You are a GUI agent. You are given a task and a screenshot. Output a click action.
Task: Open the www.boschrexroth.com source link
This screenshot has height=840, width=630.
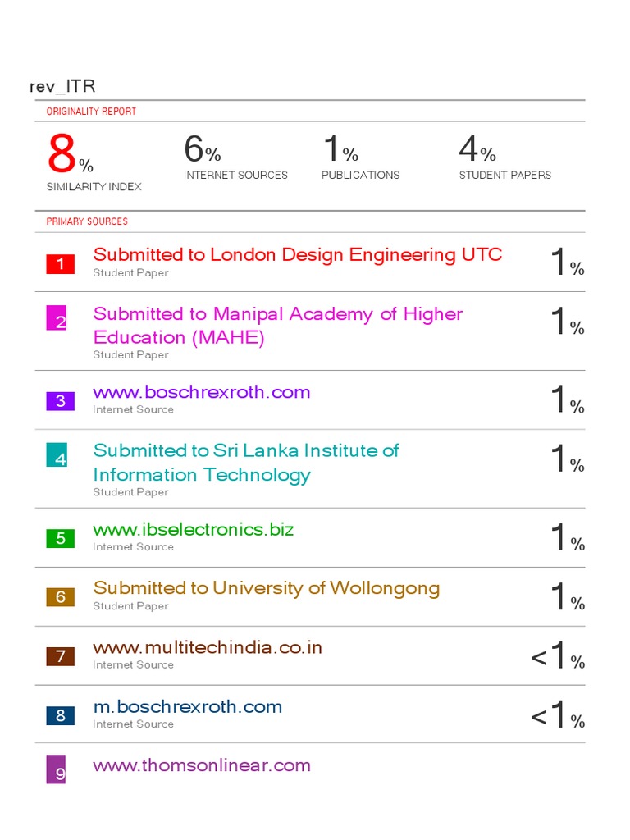click(201, 392)
